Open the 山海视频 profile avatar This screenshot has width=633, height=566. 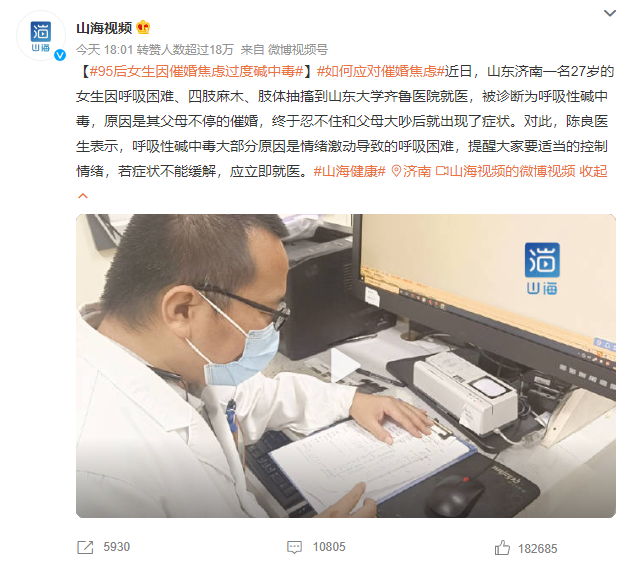(41, 36)
